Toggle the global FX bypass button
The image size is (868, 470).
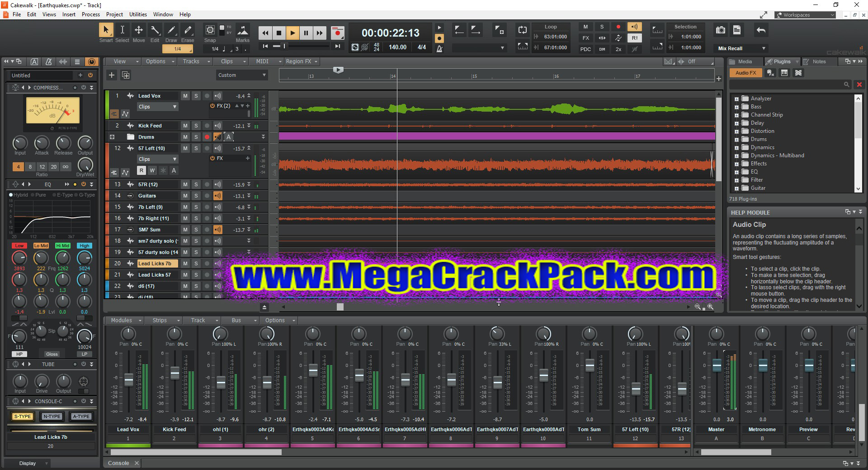tap(585, 38)
